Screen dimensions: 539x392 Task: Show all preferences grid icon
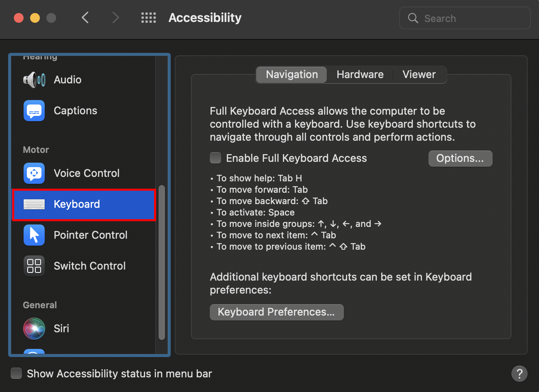tap(148, 18)
